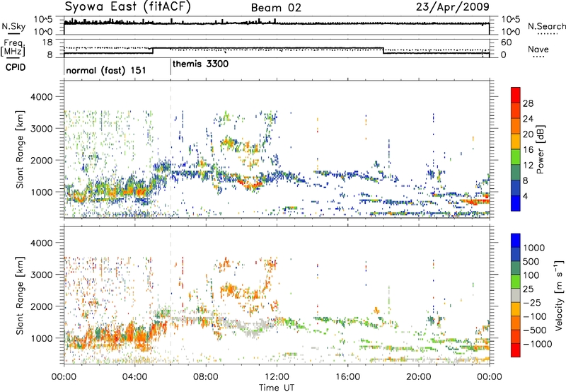Click the 'normal (fast) 151' CPID text
Viewport: 566px width, 392px height.
click(105, 70)
